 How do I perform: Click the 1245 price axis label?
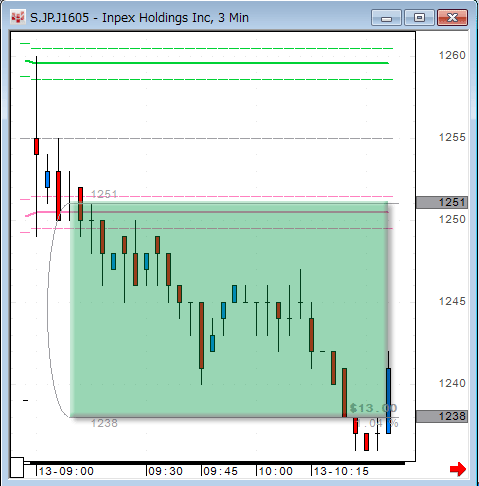click(452, 301)
